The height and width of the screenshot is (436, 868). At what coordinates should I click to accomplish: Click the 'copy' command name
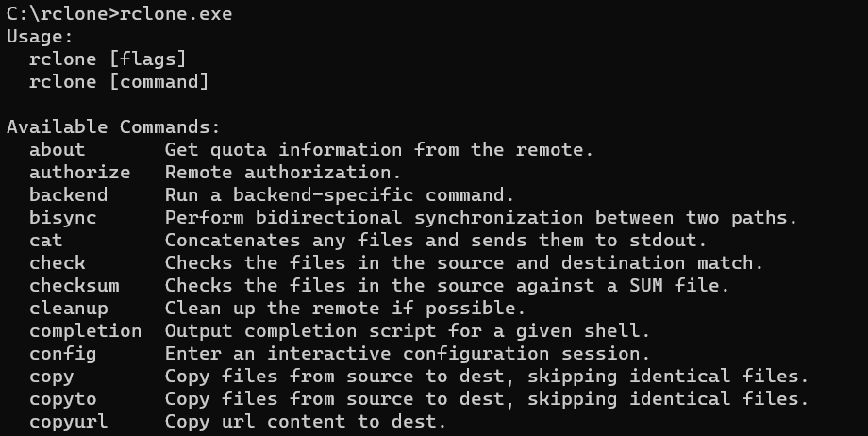pos(52,377)
